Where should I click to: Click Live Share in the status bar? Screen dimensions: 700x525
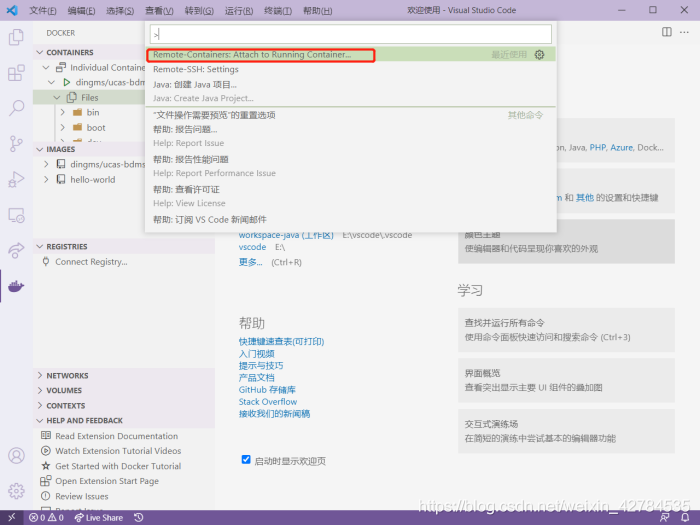coord(98,517)
